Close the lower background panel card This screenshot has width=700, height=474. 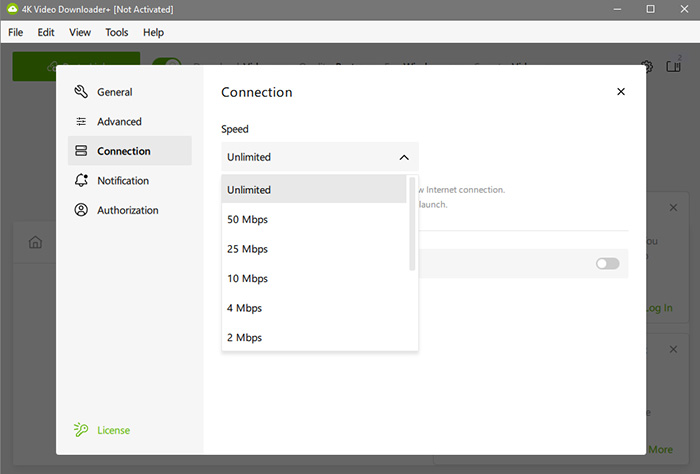(673, 349)
